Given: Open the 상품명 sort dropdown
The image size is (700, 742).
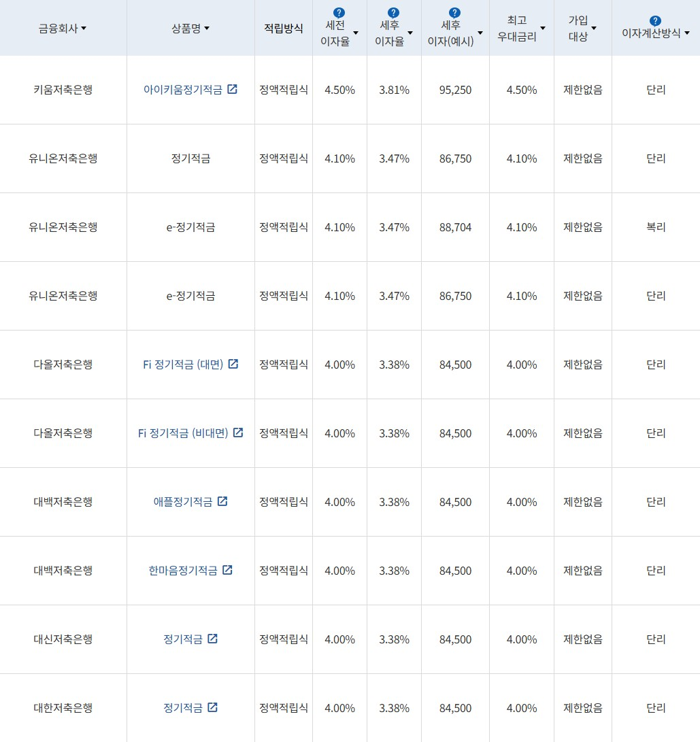Looking at the screenshot, I should 207,28.
